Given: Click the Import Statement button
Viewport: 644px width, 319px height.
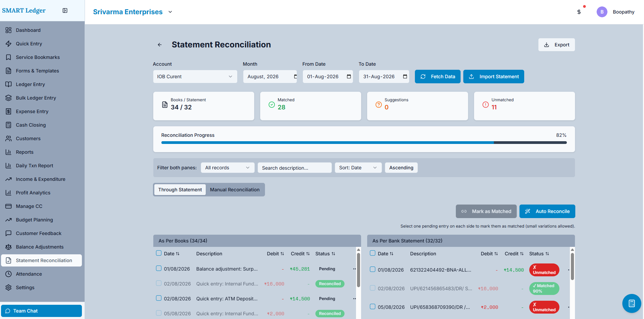Looking at the screenshot, I should point(494,77).
